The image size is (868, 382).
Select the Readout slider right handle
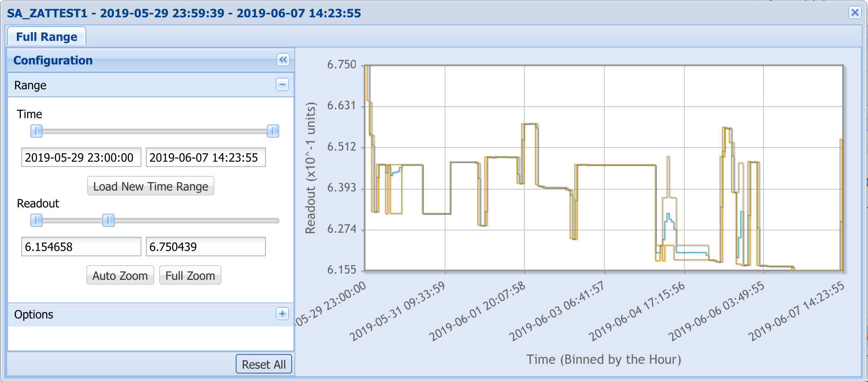click(x=108, y=220)
